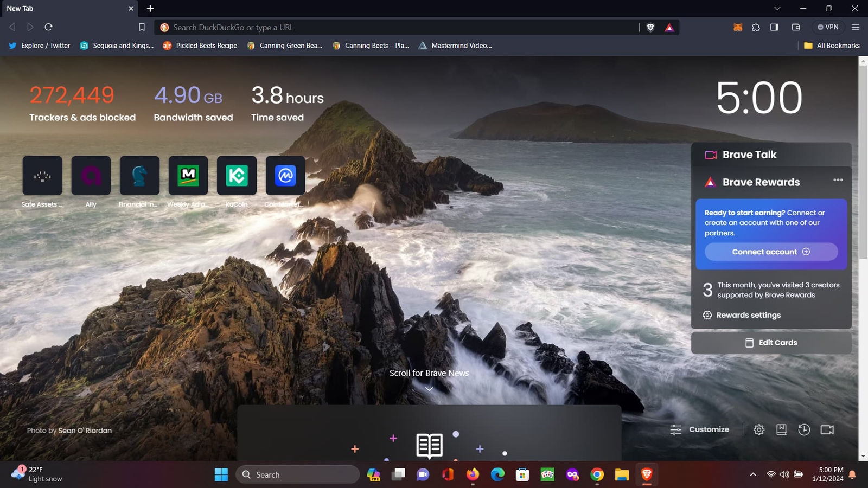Open browsing history clock icon
The height and width of the screenshot is (488, 868).
tap(804, 429)
